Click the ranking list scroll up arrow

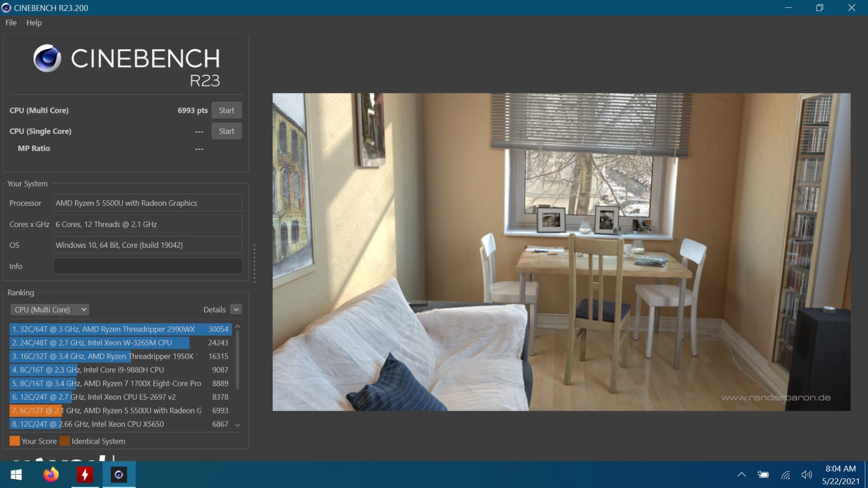click(238, 327)
